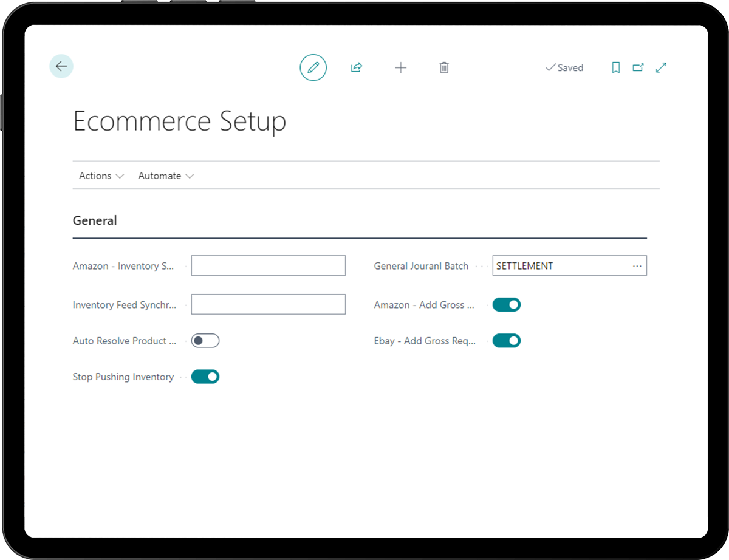Toggle edit mode with pencil icon
Screen dimensions: 729x560
click(x=313, y=67)
